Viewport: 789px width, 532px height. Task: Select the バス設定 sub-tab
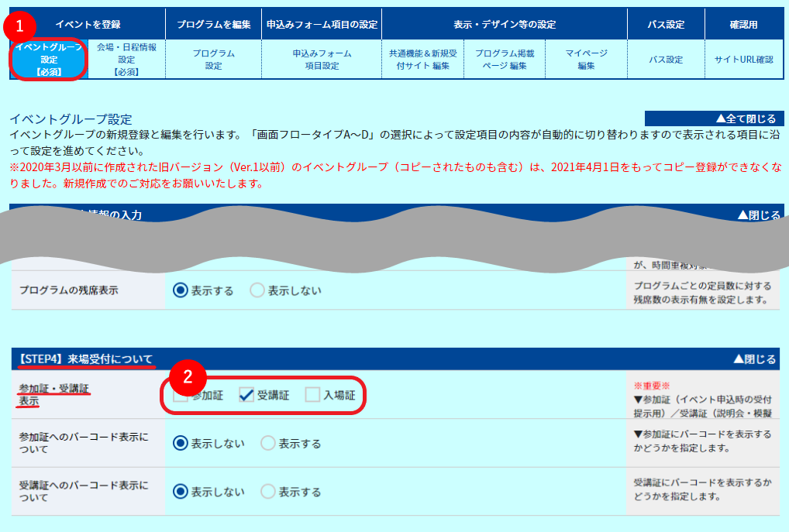tap(666, 60)
